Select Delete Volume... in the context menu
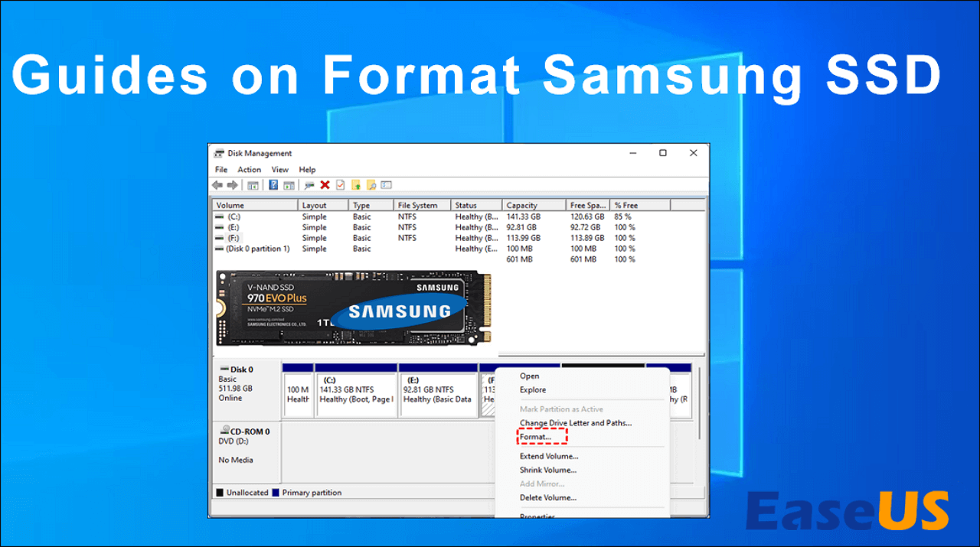The image size is (980, 547). tap(548, 498)
